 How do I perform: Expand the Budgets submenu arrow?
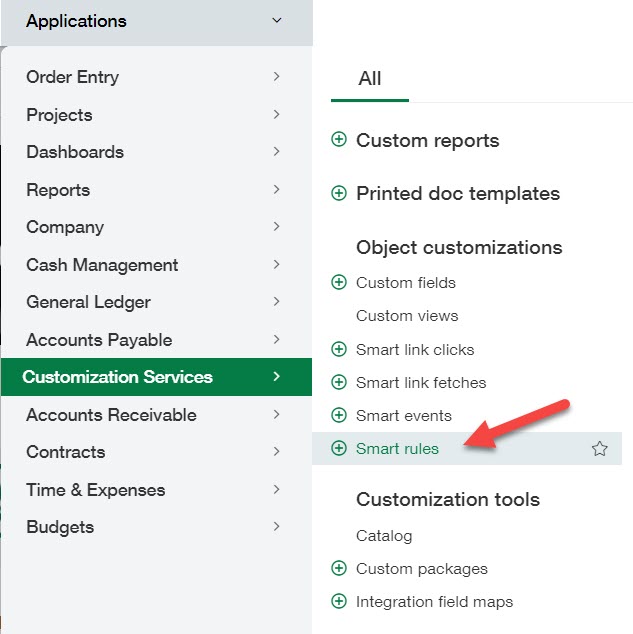coord(276,526)
